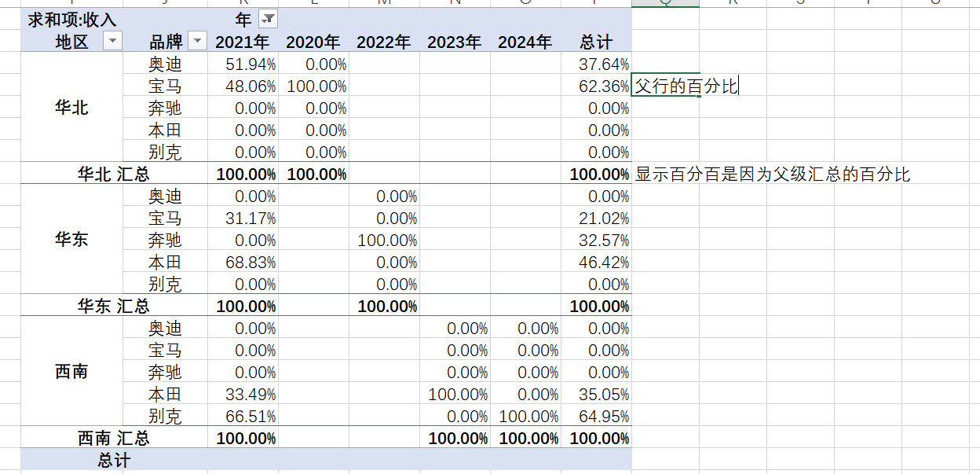
Task: Click the 48.06% cell
Action: click(x=243, y=86)
